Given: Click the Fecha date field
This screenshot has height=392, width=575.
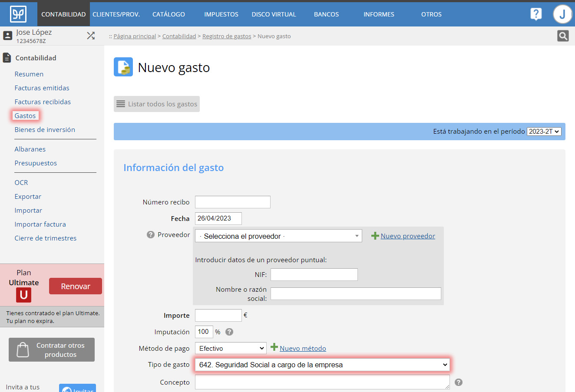Looking at the screenshot, I should (x=218, y=218).
